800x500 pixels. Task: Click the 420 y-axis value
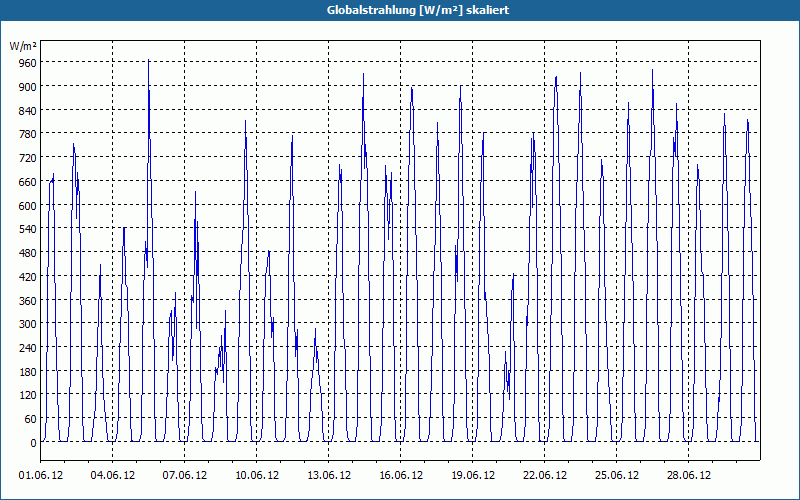(x=28, y=277)
